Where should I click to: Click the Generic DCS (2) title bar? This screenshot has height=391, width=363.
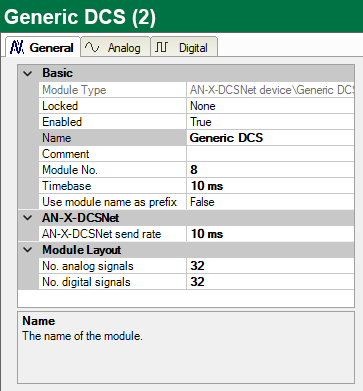click(181, 16)
